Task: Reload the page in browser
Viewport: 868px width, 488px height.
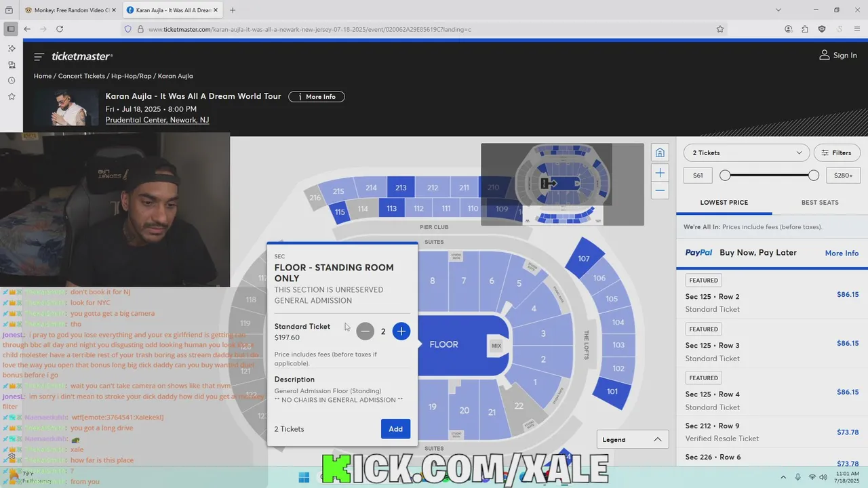Action: [60, 29]
